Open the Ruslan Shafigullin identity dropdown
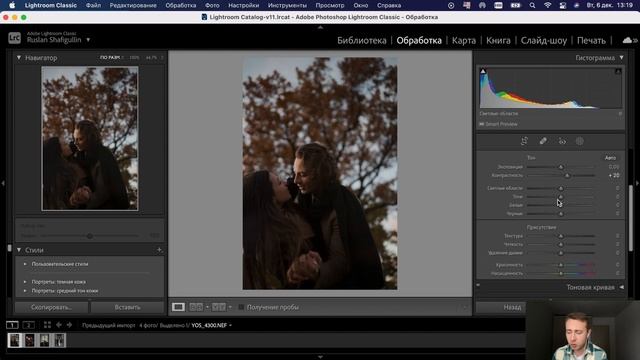Viewport: 640px width, 360px height. (x=88, y=40)
